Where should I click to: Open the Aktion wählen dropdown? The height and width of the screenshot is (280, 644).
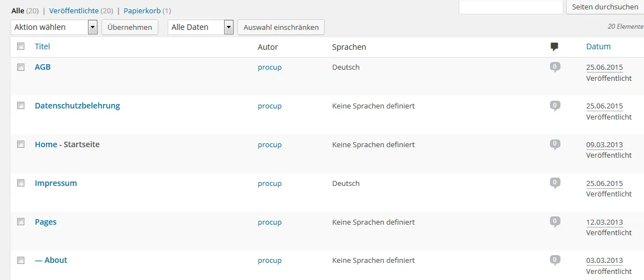tap(54, 28)
